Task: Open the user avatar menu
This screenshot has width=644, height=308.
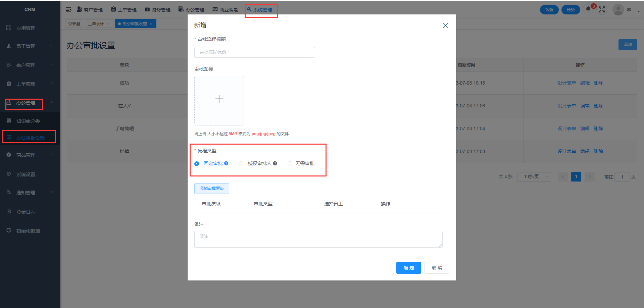Action: click(x=618, y=9)
